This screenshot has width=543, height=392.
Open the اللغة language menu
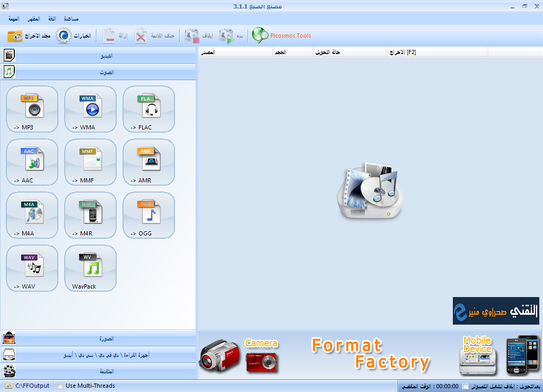click(52, 19)
